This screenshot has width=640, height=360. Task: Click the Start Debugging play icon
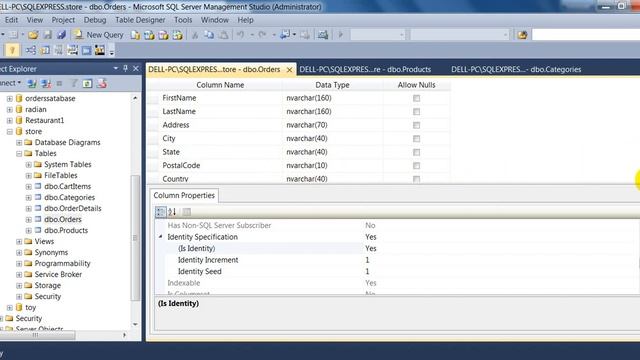pos(340,35)
